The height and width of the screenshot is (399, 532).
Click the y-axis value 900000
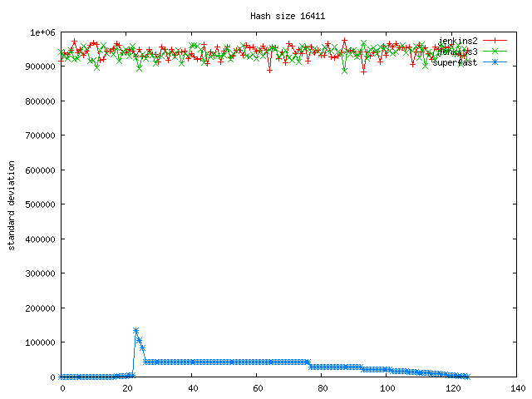click(x=40, y=66)
